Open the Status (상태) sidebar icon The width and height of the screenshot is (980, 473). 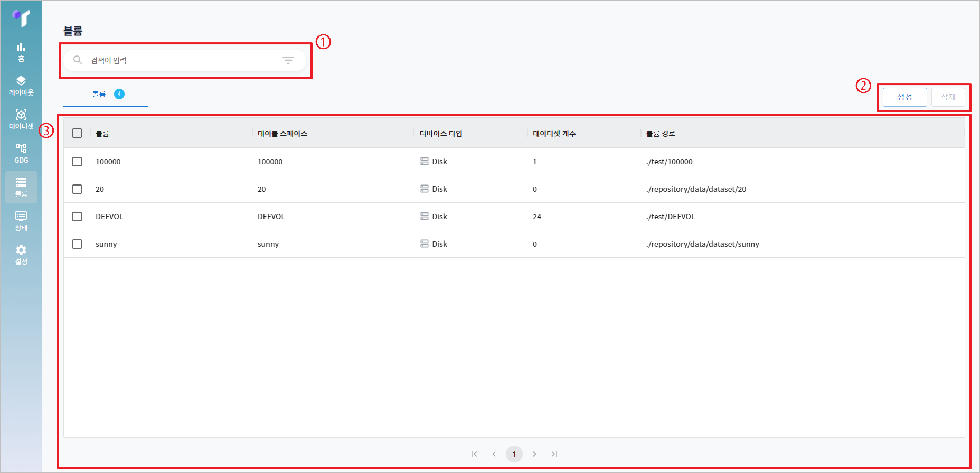pos(21,221)
